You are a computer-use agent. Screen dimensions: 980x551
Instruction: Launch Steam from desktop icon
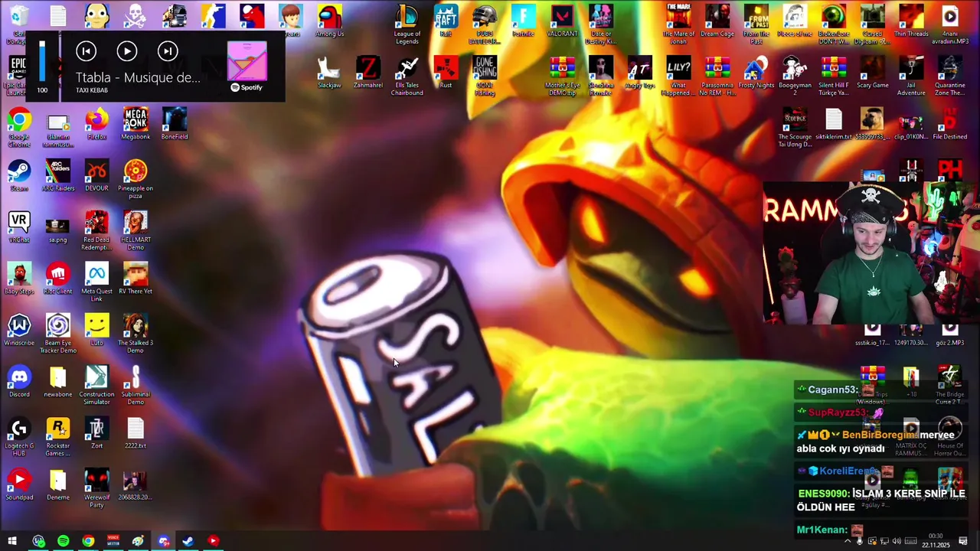[x=19, y=175]
